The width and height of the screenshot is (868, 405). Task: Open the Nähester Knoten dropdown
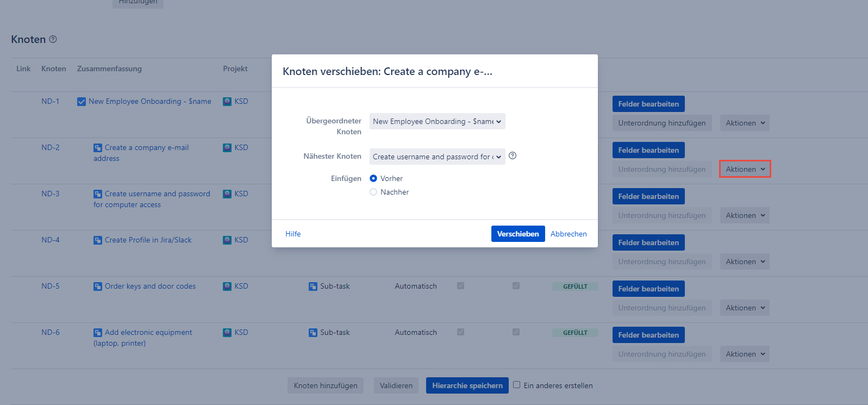[437, 157]
